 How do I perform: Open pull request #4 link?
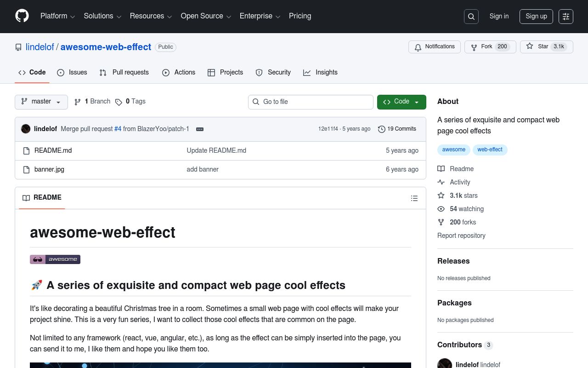point(118,129)
